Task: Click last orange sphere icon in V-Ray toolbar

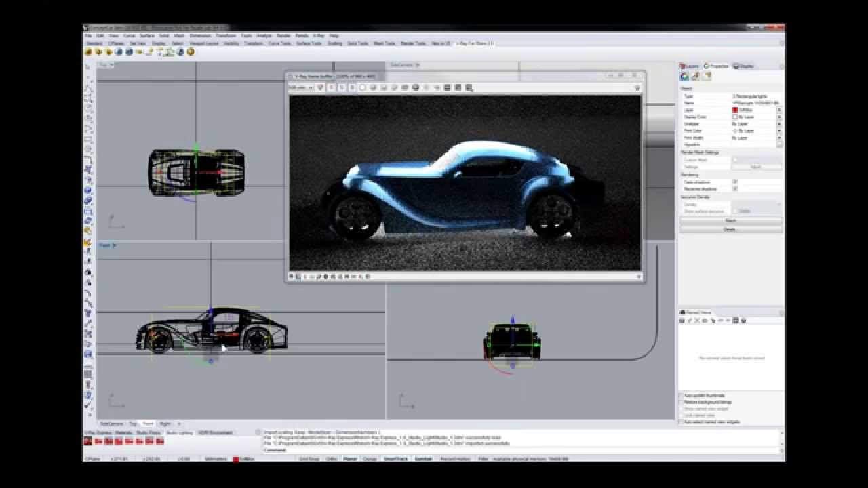Action: click(191, 52)
